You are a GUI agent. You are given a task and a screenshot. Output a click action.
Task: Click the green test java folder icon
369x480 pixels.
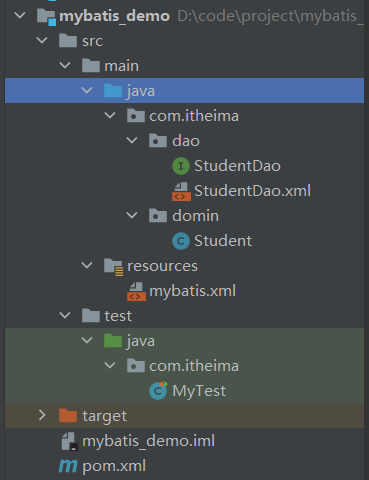(x=113, y=341)
